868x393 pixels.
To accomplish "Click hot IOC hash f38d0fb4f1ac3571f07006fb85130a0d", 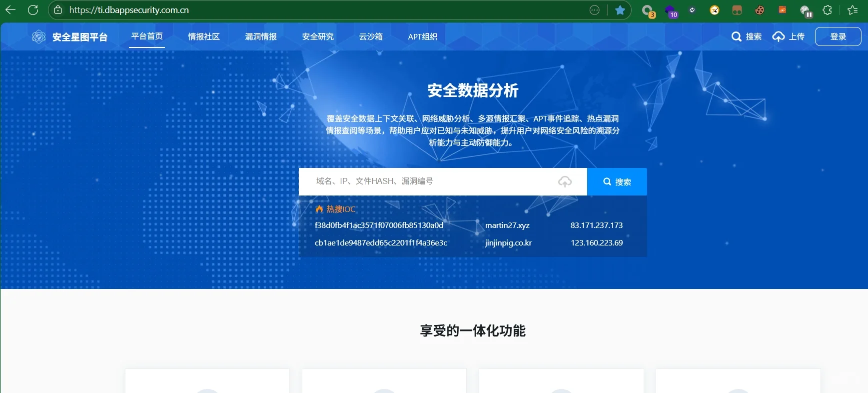I will click(x=379, y=225).
